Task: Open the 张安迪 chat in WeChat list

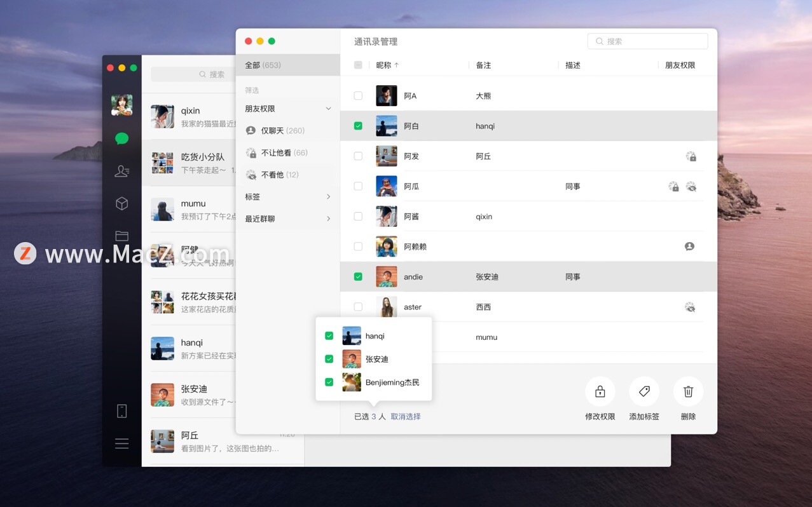Action: [188, 395]
